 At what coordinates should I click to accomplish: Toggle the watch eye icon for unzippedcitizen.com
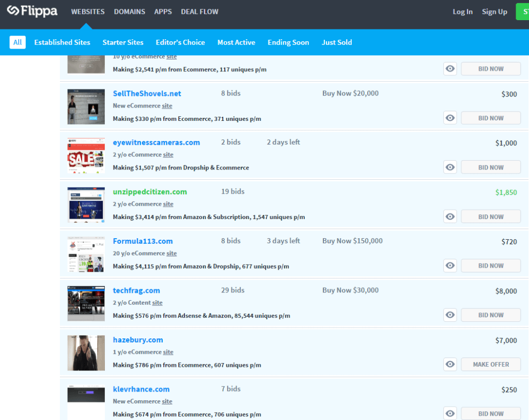coord(450,217)
